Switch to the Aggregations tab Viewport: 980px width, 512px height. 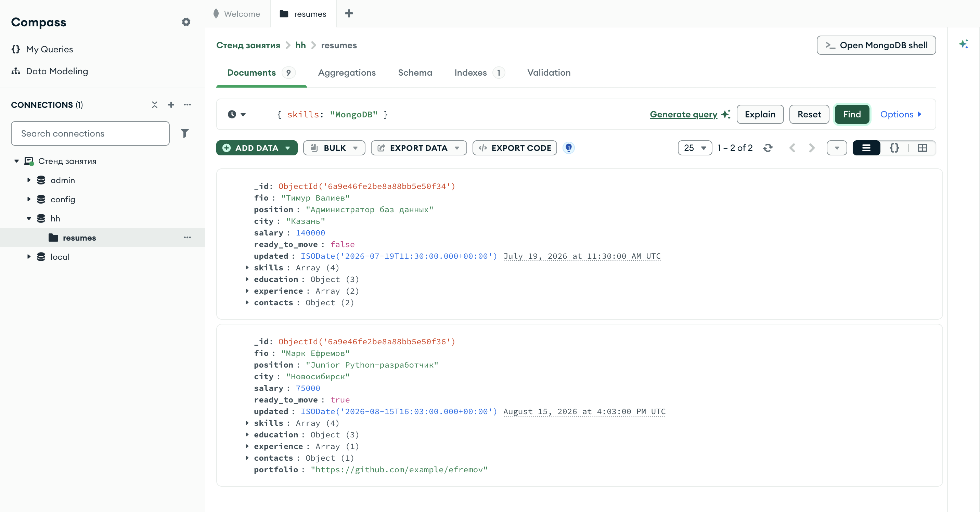(347, 73)
